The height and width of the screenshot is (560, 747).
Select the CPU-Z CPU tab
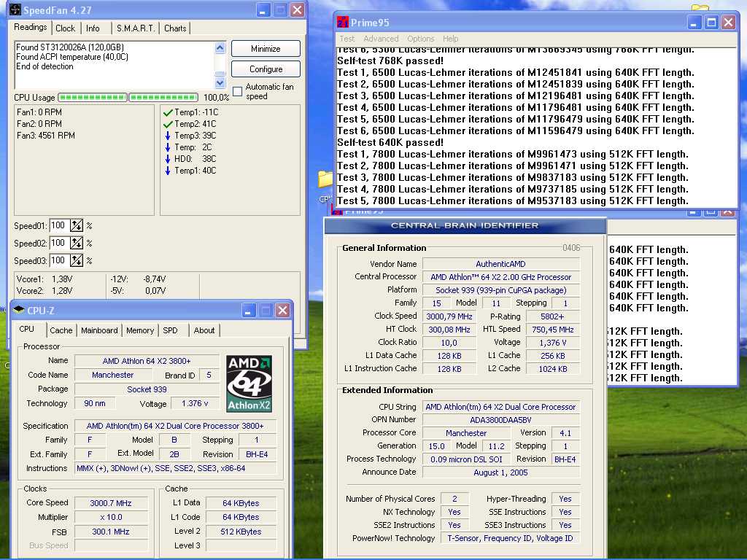[27, 329]
